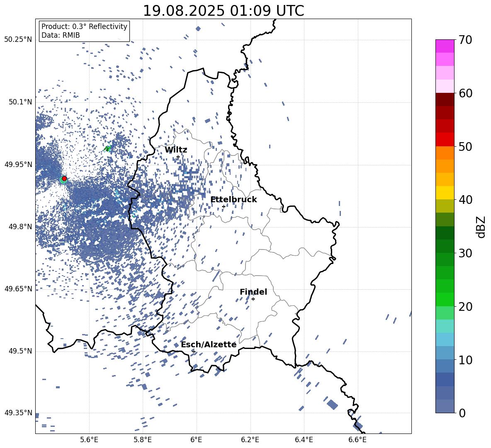
Task: Click the 20 tick on the colorbar
Action: coord(465,307)
